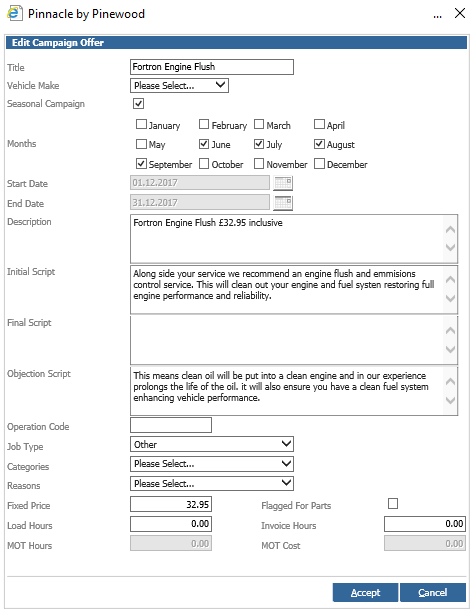Untick the Seasonal Campaign checkbox

[138, 104]
